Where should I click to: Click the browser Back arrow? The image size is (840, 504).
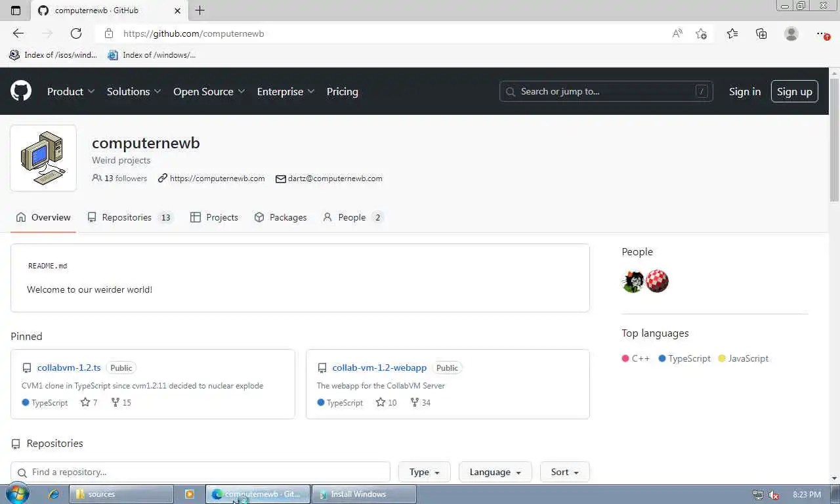tap(18, 33)
